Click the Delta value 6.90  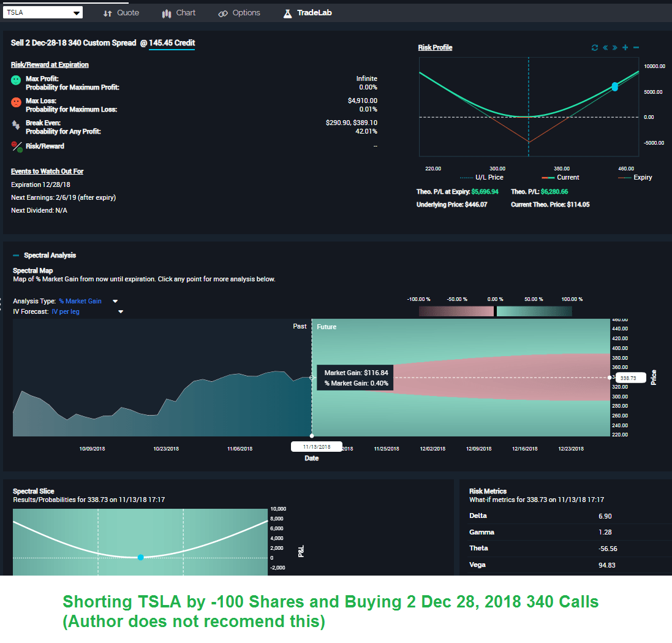605,516
